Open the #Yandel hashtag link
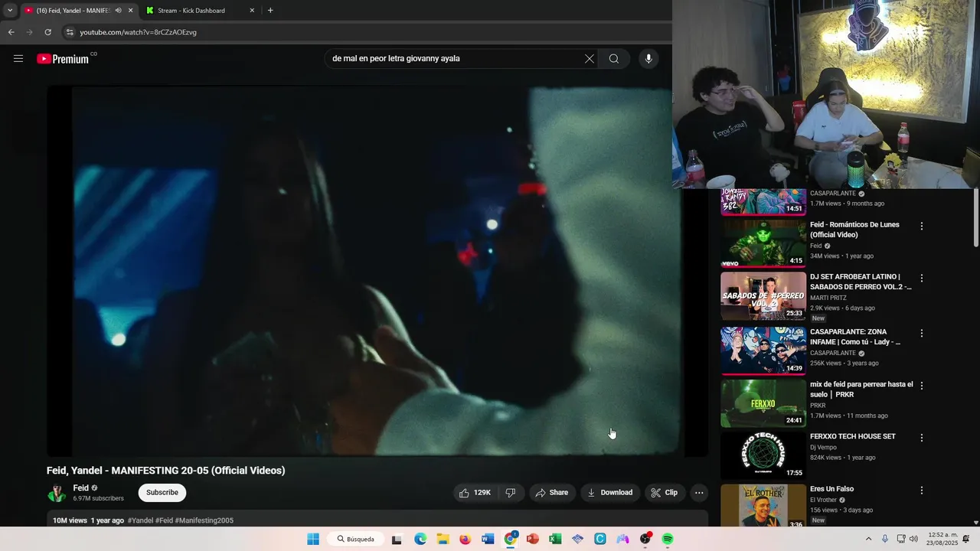This screenshot has width=980, height=551. pos(140,520)
